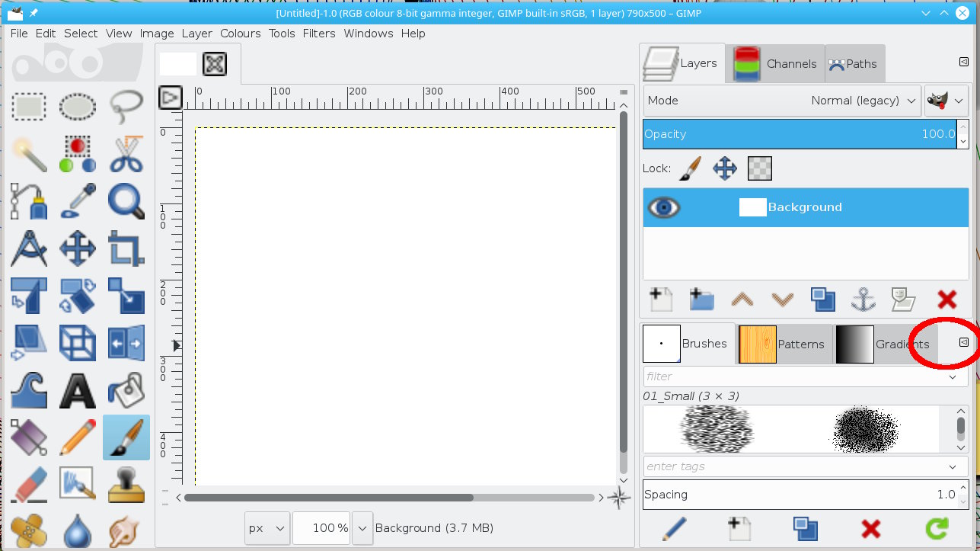Click the brush Spacing slider
Screen dimensions: 980x551
point(800,495)
